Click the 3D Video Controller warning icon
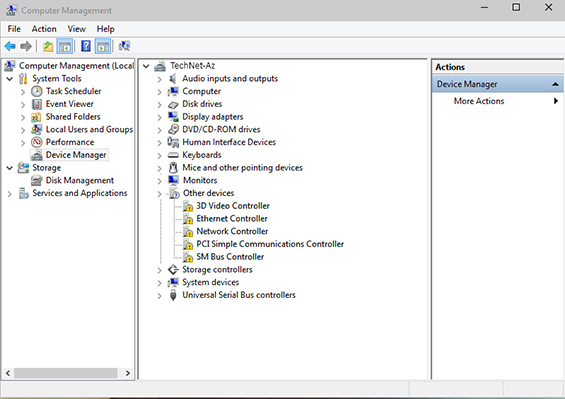The image size is (565, 399). [x=188, y=206]
